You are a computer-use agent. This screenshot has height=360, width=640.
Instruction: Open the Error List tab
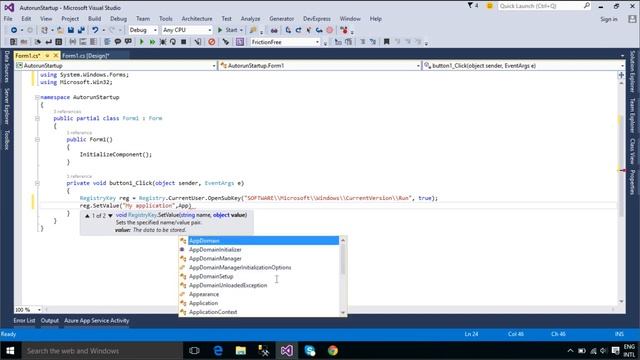point(24,321)
